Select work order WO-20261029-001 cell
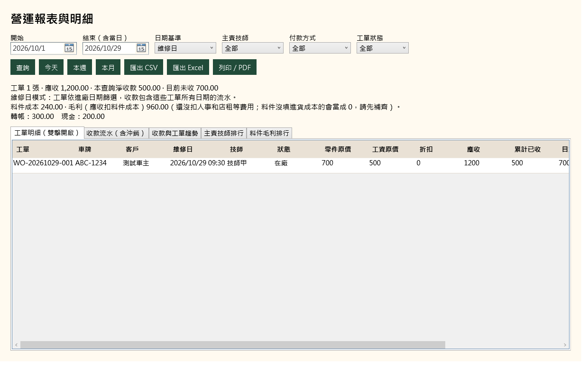This screenshot has height=379, width=588. (x=43, y=163)
